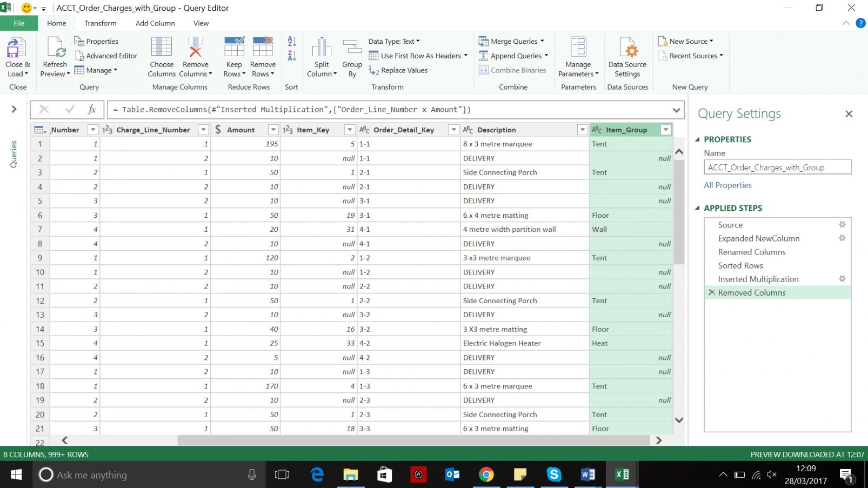Open Recent Sources
The width and height of the screenshot is (868, 488).
[x=690, y=56]
